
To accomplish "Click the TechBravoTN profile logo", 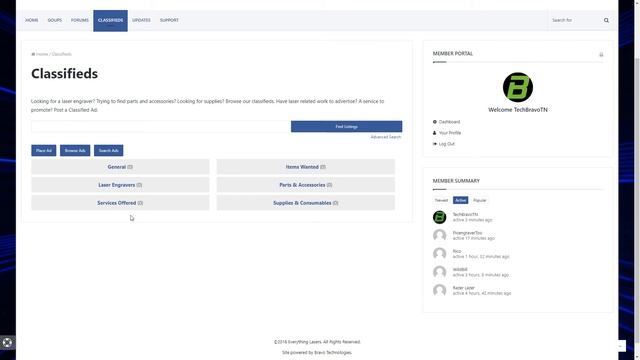I will pos(518,87).
